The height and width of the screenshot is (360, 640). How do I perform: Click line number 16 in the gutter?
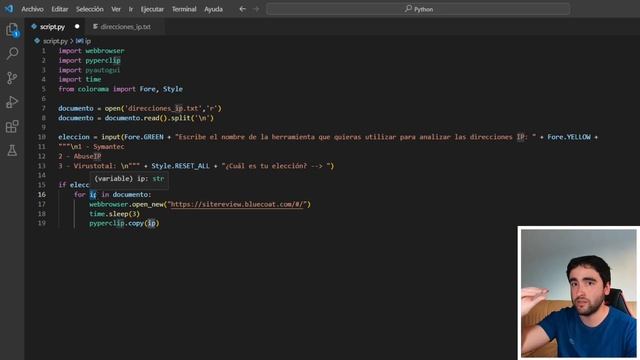pyautogui.click(x=42, y=195)
